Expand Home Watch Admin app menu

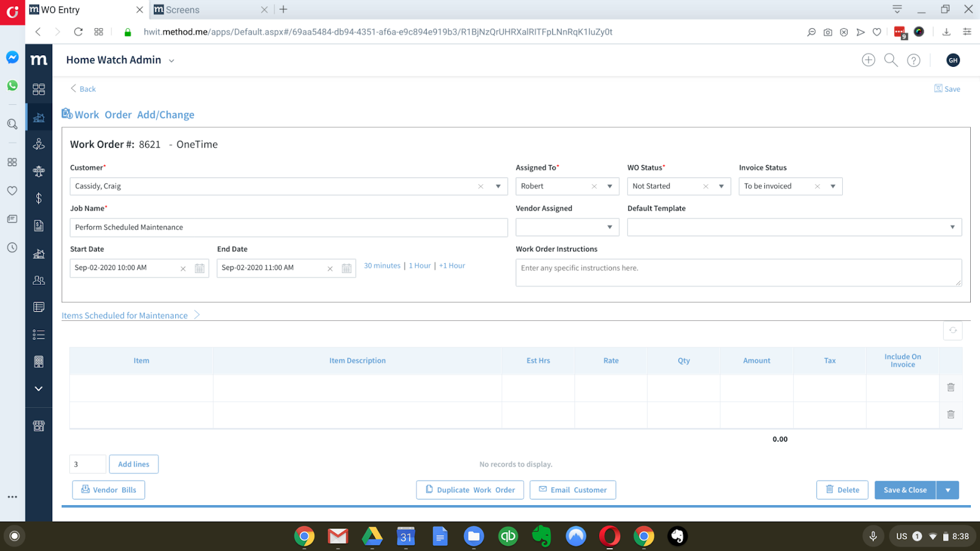coord(171,61)
